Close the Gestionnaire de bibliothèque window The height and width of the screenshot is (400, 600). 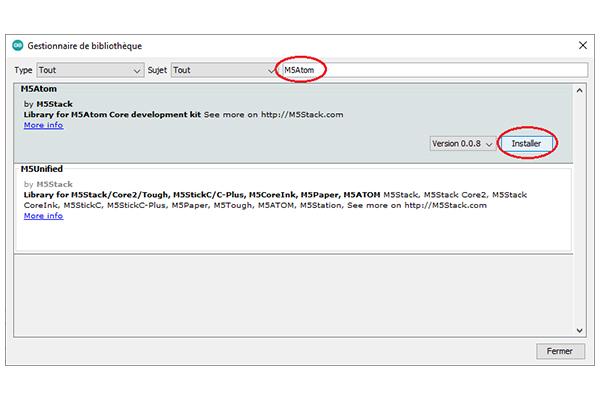coord(582,46)
